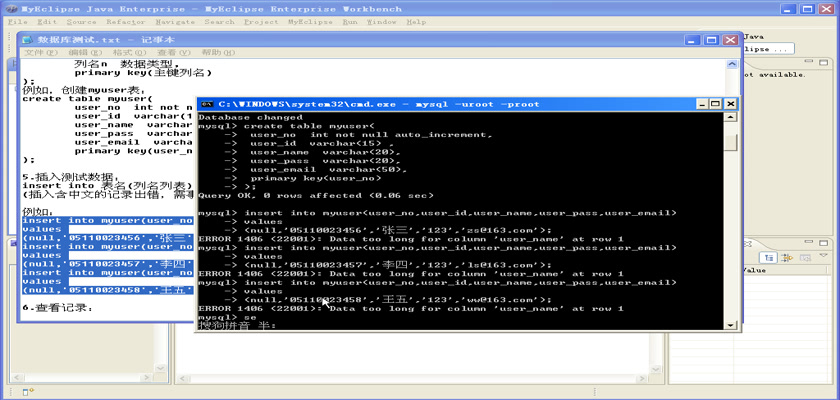840x400 pixels.
Task: Open the Search menu in MyEclipse
Action: [x=220, y=22]
